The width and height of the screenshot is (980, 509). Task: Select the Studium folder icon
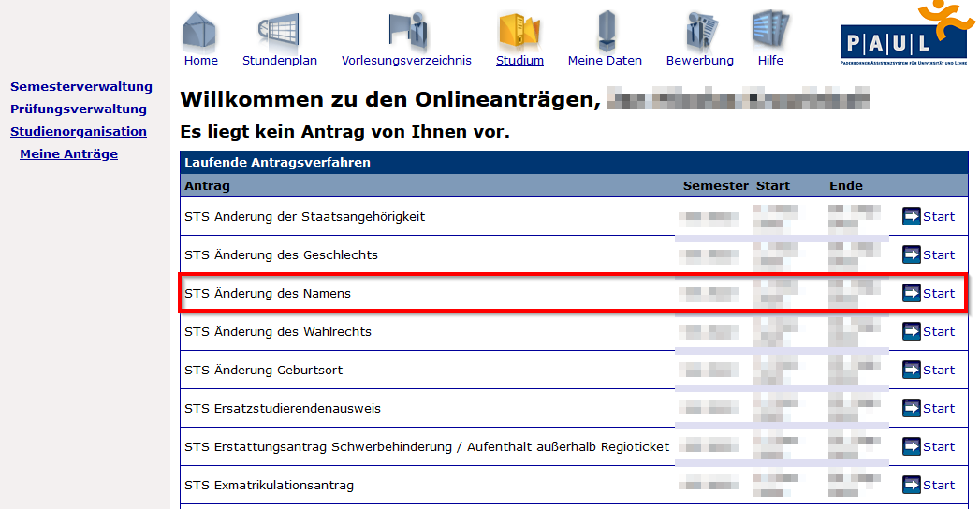coord(519,31)
